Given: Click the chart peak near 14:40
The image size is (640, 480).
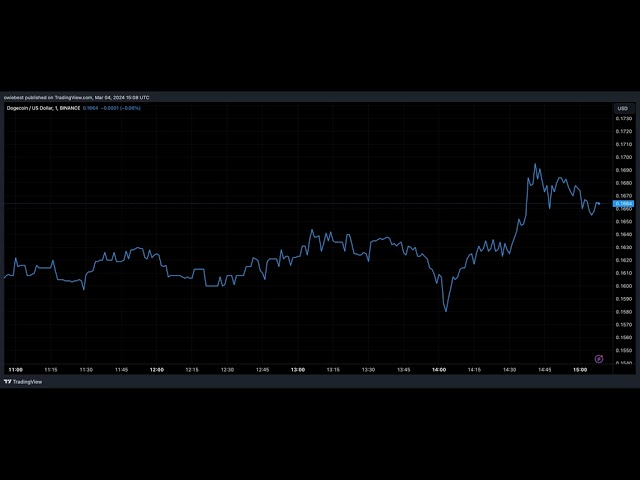Looking at the screenshot, I should (535, 165).
